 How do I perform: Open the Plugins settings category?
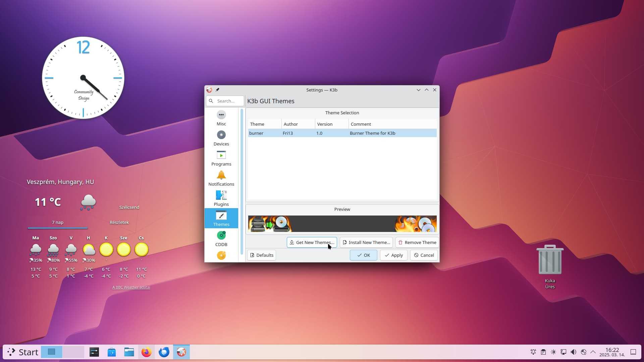(x=221, y=199)
